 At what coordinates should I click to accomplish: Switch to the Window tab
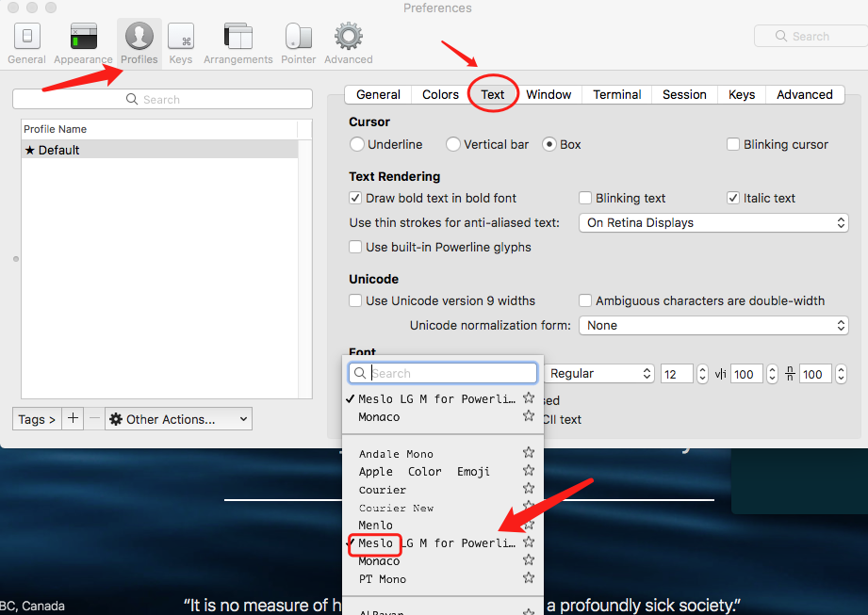(x=549, y=94)
